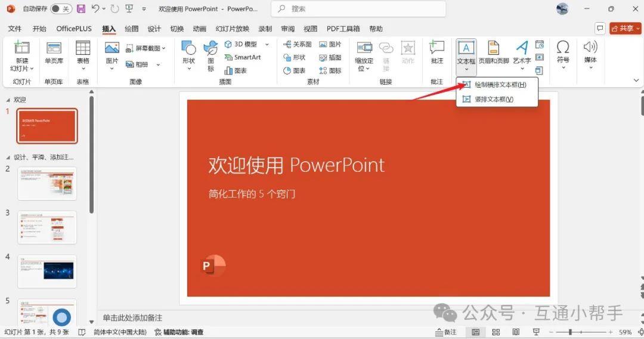Click the 缩放定位 zoom button
The height and width of the screenshot is (339, 644).
pyautogui.click(x=364, y=56)
